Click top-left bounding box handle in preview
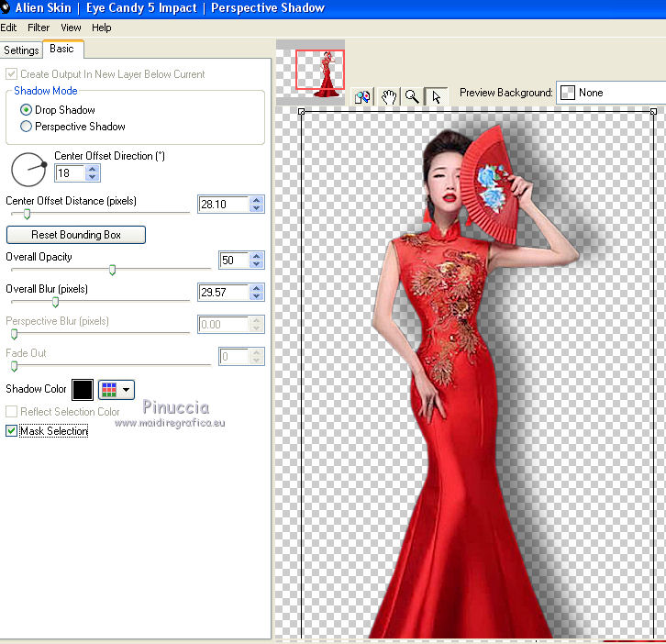This screenshot has width=666, height=644. click(301, 112)
